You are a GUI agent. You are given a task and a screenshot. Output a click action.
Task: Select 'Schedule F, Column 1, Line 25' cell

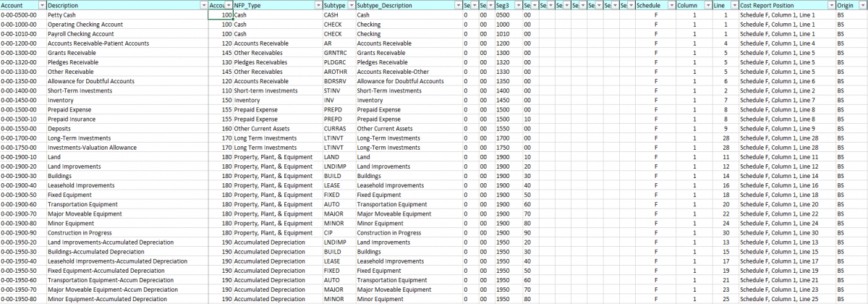[x=787, y=298]
